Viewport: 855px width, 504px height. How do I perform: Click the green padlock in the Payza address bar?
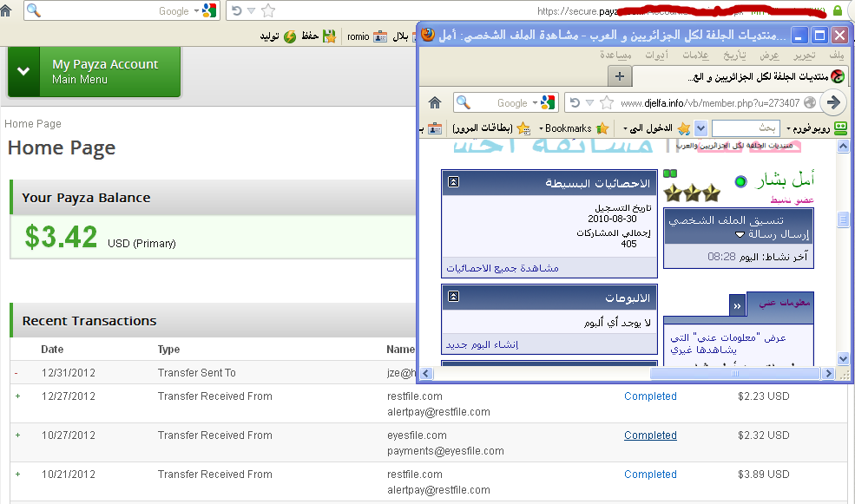click(x=838, y=10)
